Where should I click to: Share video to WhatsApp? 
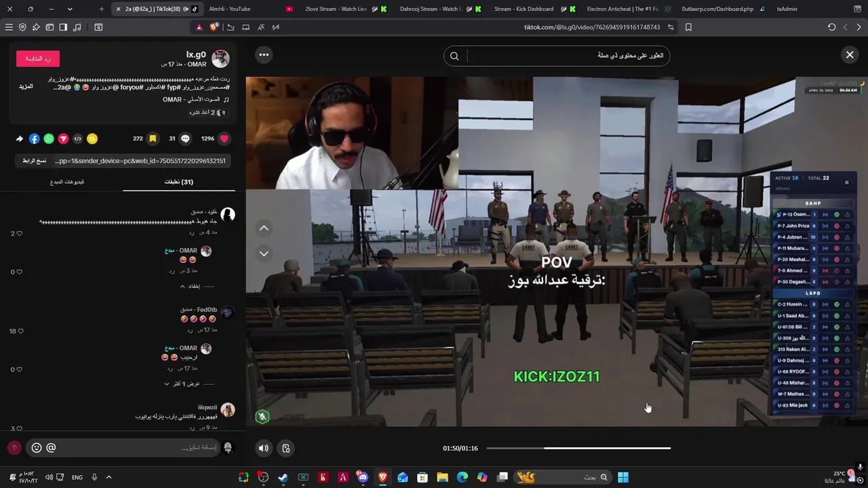(x=49, y=139)
